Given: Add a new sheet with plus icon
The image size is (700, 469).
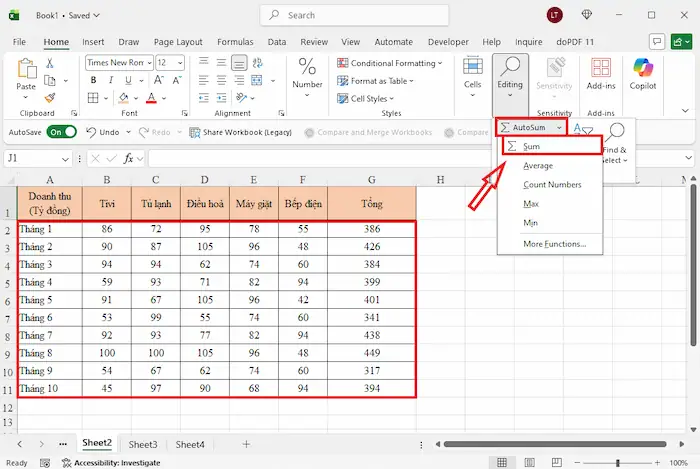Looking at the screenshot, I should pyautogui.click(x=246, y=444).
